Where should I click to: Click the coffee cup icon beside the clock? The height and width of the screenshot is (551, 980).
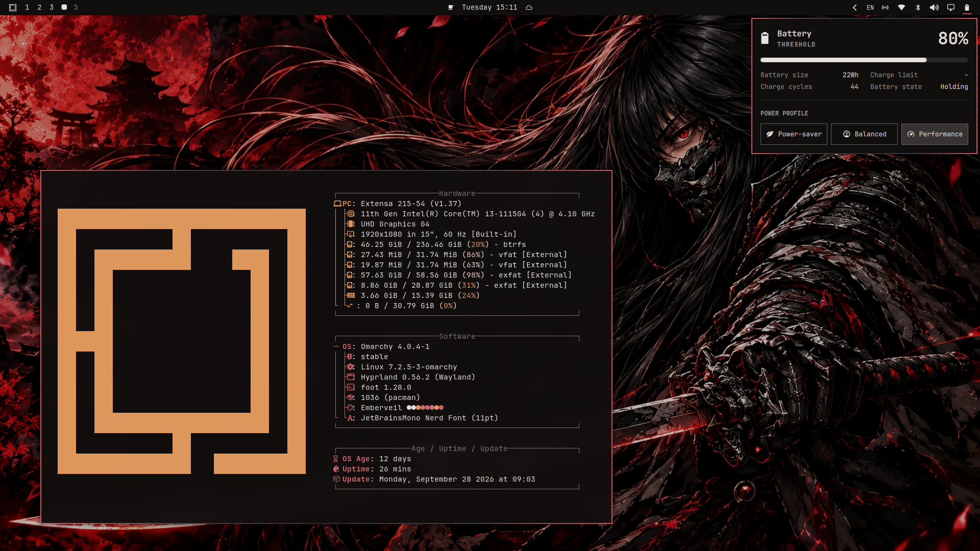(451, 8)
